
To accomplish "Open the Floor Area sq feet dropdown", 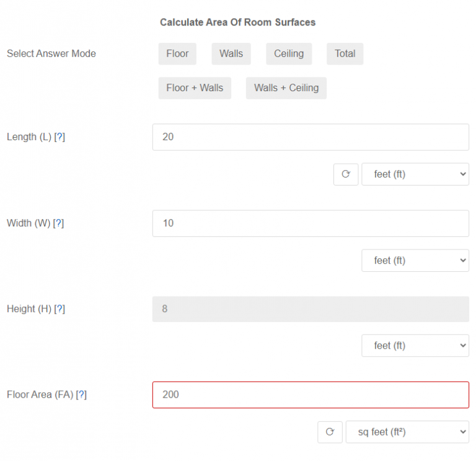I will click(x=407, y=432).
